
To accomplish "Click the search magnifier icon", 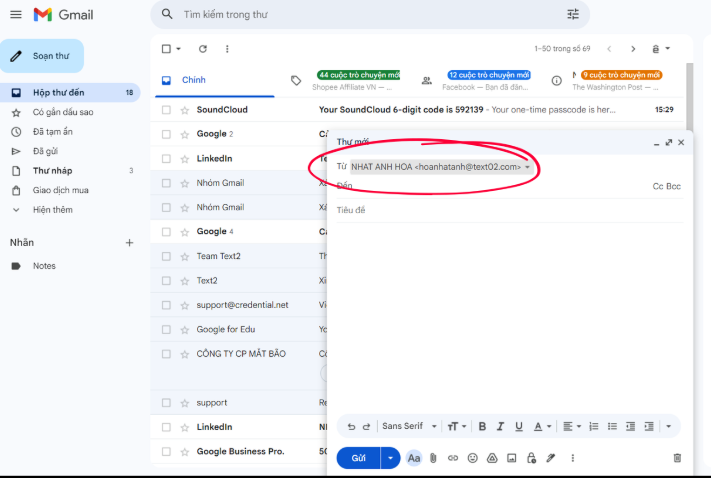I will pyautogui.click(x=167, y=14).
